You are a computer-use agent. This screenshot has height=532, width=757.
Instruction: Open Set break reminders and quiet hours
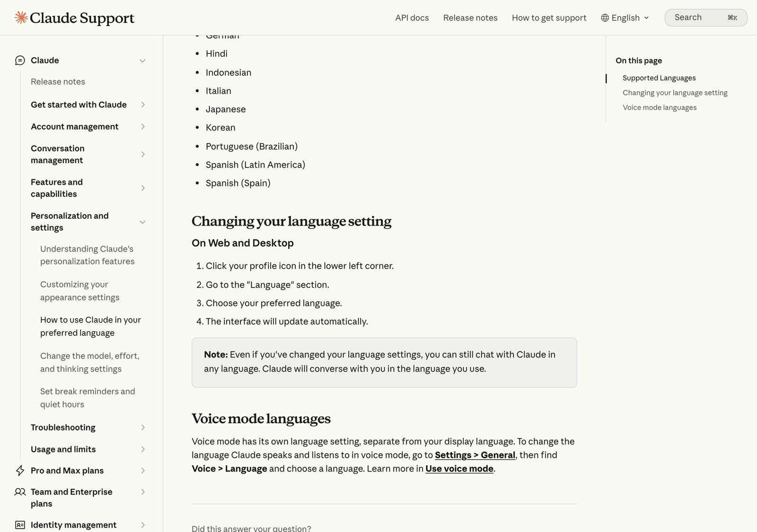(x=88, y=398)
